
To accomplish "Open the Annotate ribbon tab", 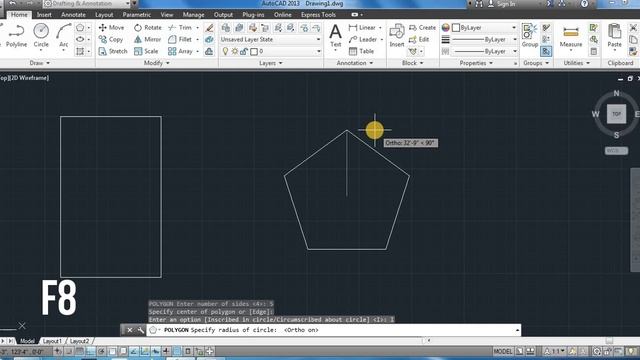I will [73, 15].
